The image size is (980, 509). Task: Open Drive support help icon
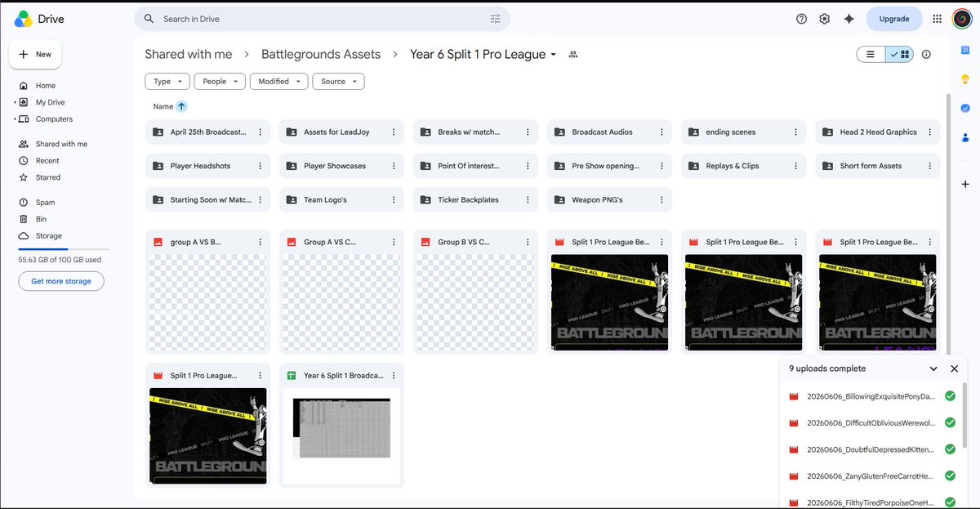pos(801,19)
